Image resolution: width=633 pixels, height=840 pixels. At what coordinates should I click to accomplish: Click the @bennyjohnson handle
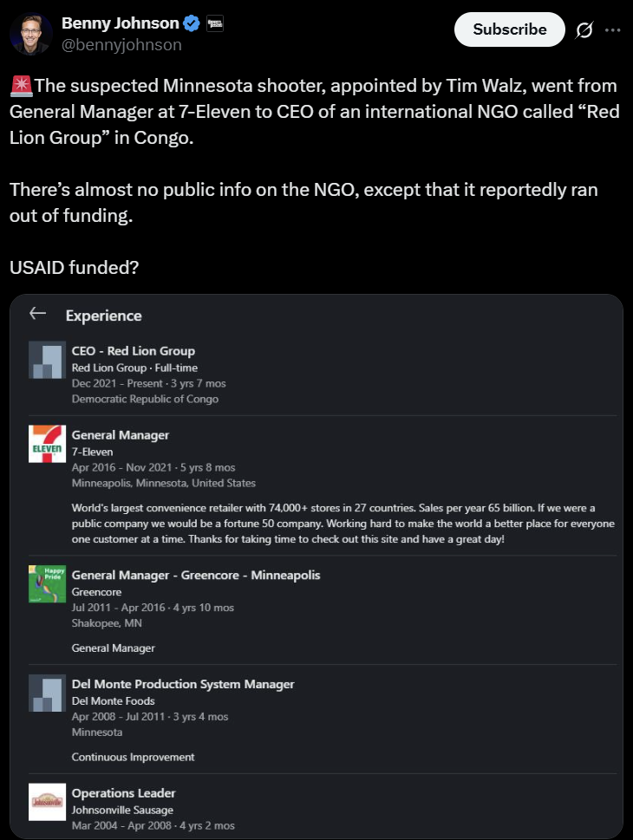pyautogui.click(x=121, y=45)
